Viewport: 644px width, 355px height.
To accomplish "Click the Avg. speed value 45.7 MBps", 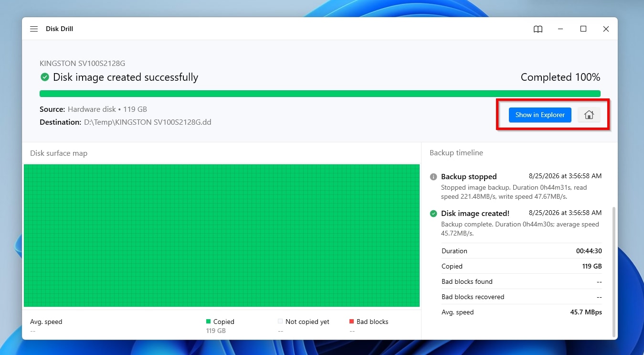I will (x=586, y=312).
